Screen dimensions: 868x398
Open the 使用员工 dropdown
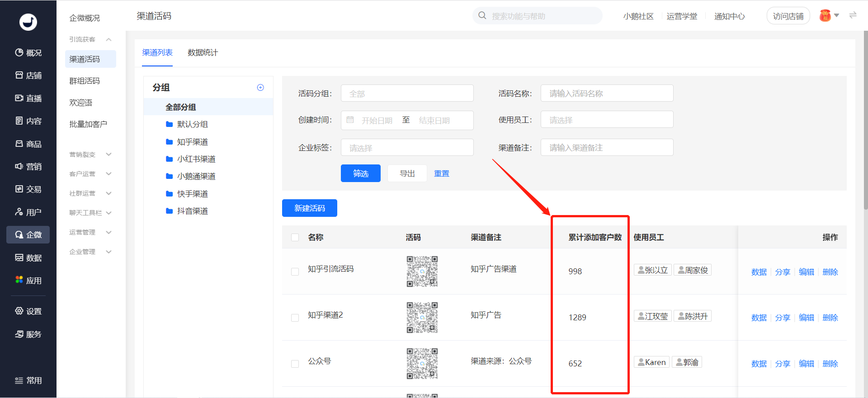tap(607, 120)
